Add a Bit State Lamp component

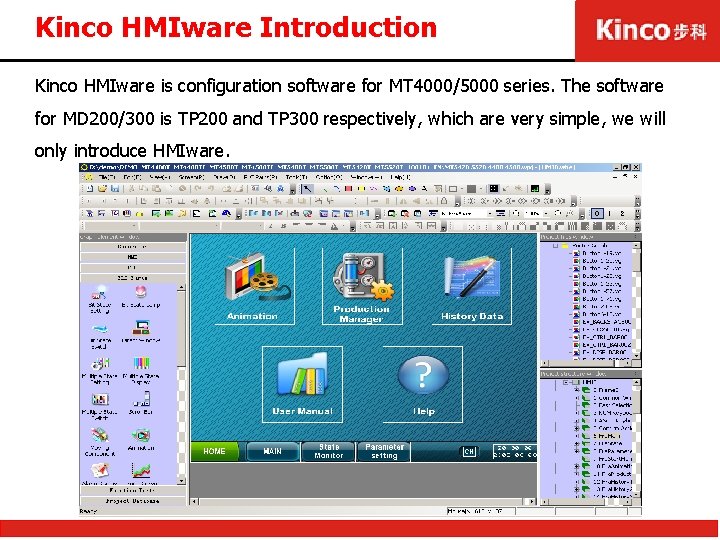[x=141, y=297]
